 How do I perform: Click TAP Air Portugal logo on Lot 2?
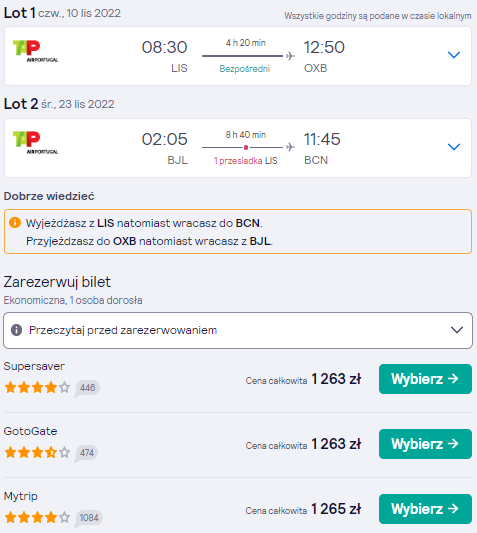[x=35, y=143]
